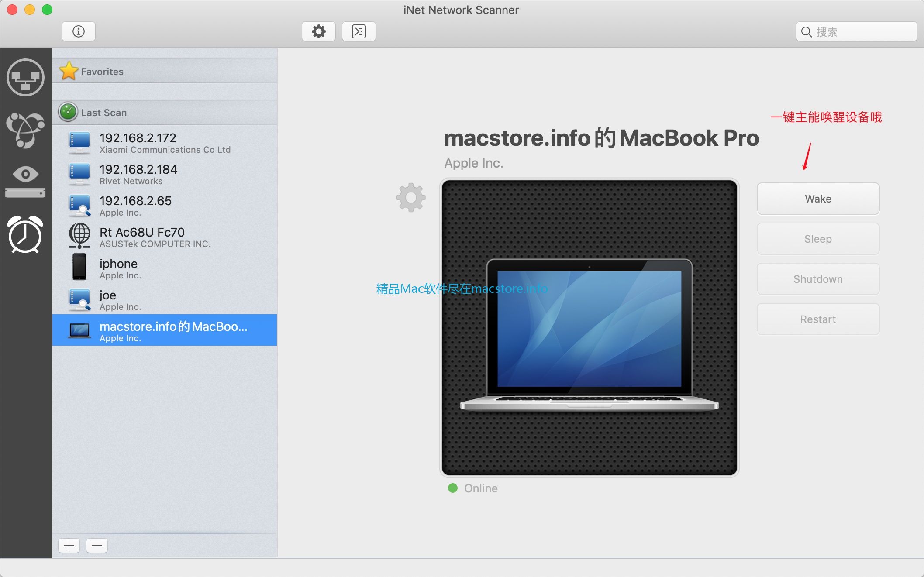Remove a device with the minus button
924x577 pixels.
(x=97, y=545)
